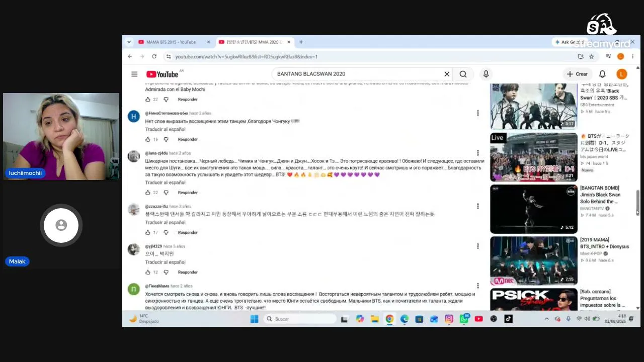
Task: Open File Explorer from the taskbar
Action: pos(375,319)
